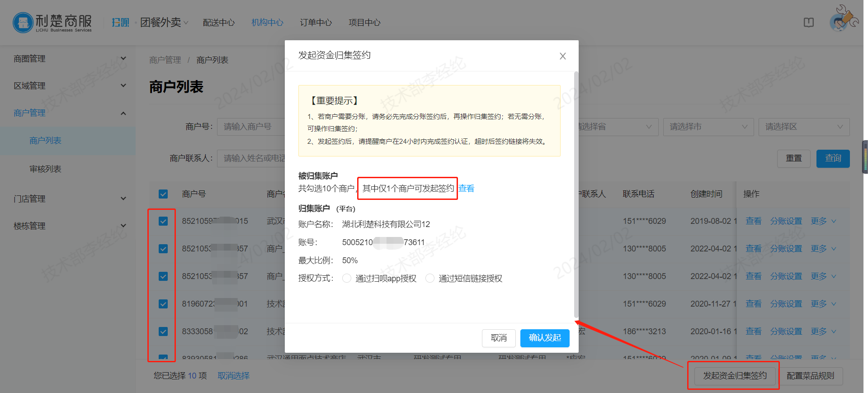
Task: Open 更多 dropdown for 2020-01-16 row
Action: pyautogui.click(x=823, y=331)
